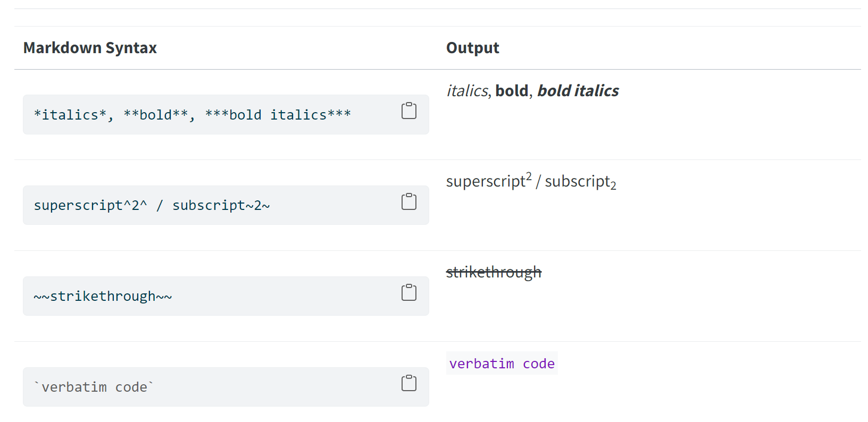
Task: Click ***bold italics*** in the code block
Action: point(278,115)
